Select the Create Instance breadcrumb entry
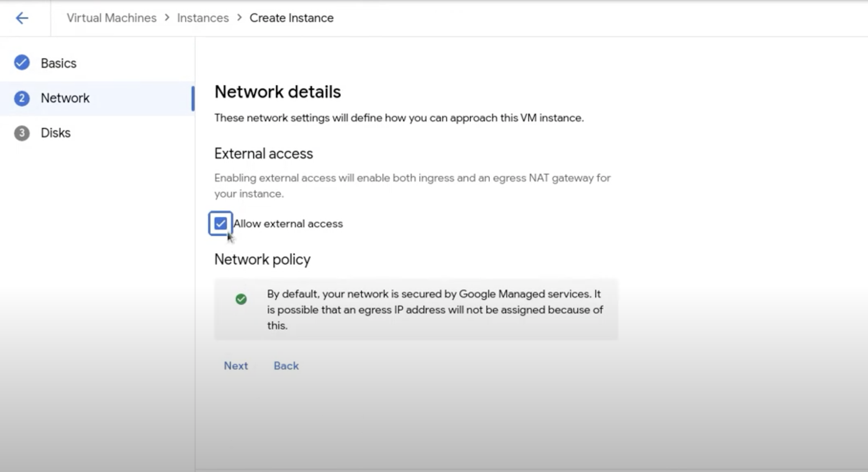The image size is (868, 472). (292, 18)
